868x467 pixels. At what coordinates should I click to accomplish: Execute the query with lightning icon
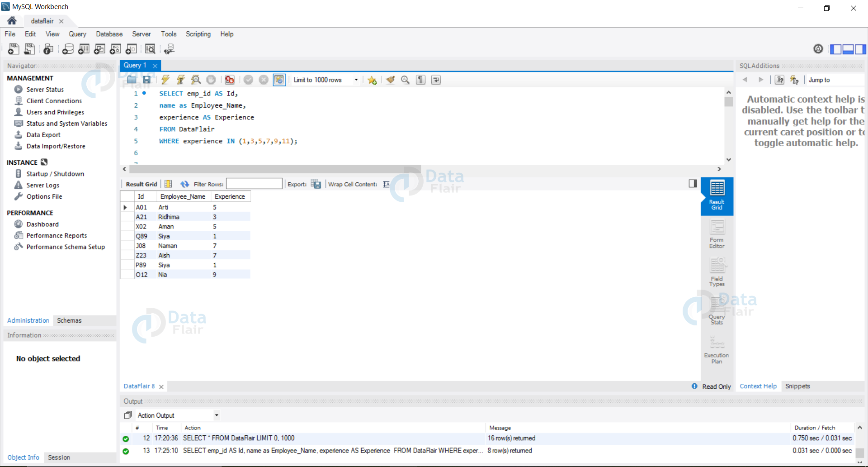tap(165, 80)
